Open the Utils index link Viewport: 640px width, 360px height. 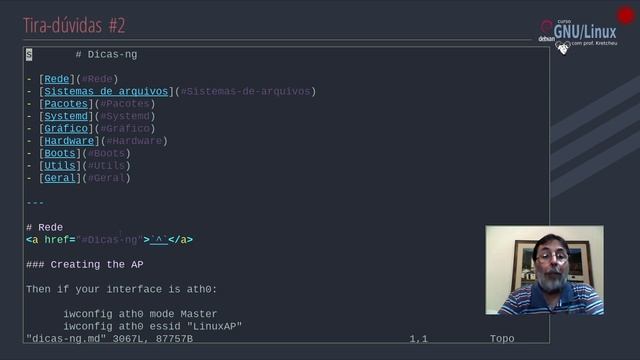60,166
